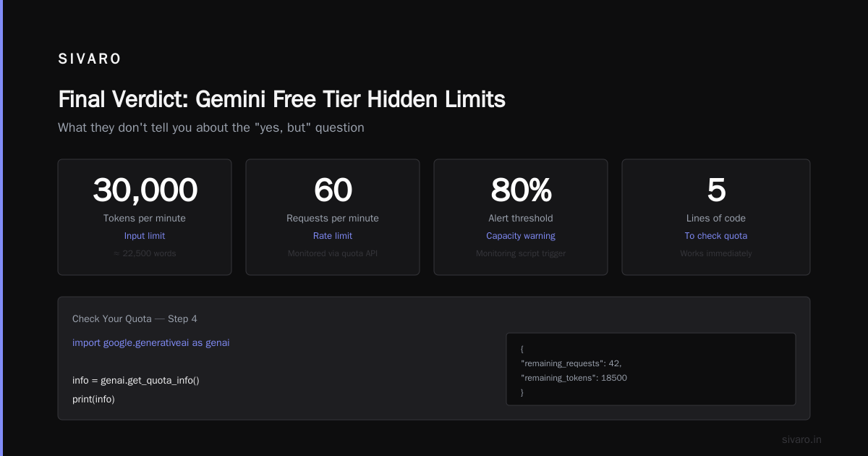Screen dimensions: 868x456
Task: Select Monitoring script trigger caption
Action: click(521, 253)
